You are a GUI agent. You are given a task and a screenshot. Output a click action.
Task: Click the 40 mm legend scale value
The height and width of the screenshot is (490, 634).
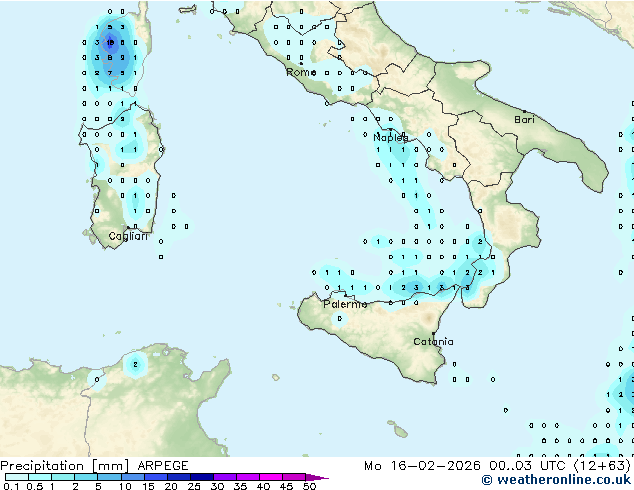pyautogui.click(x=263, y=486)
